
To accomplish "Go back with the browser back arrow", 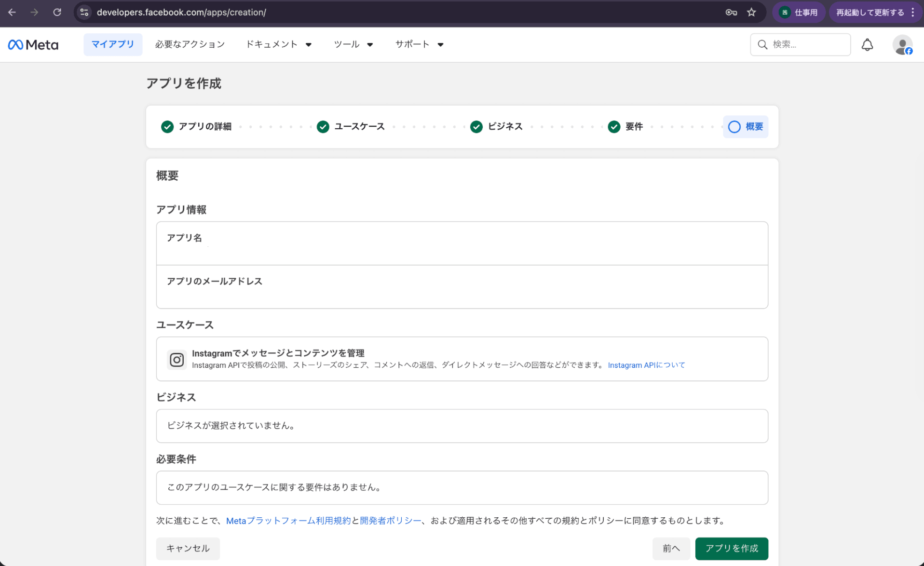I will click(x=12, y=13).
